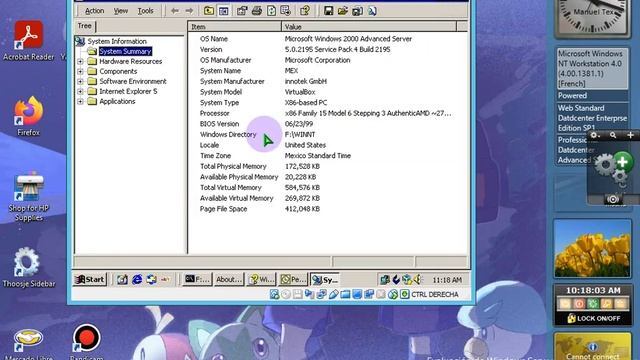
Task: Click the guest taskbar clock 11:18 AM
Action: [x=447, y=280]
